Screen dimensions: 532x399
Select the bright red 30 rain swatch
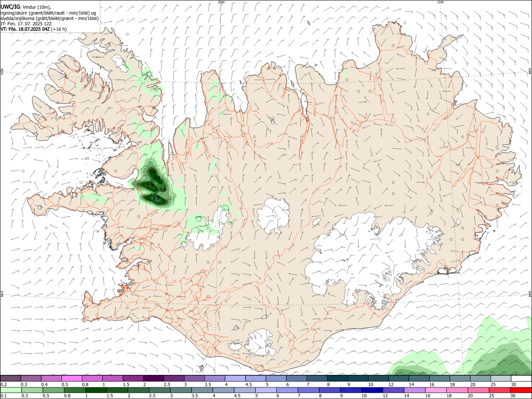pos(521,390)
